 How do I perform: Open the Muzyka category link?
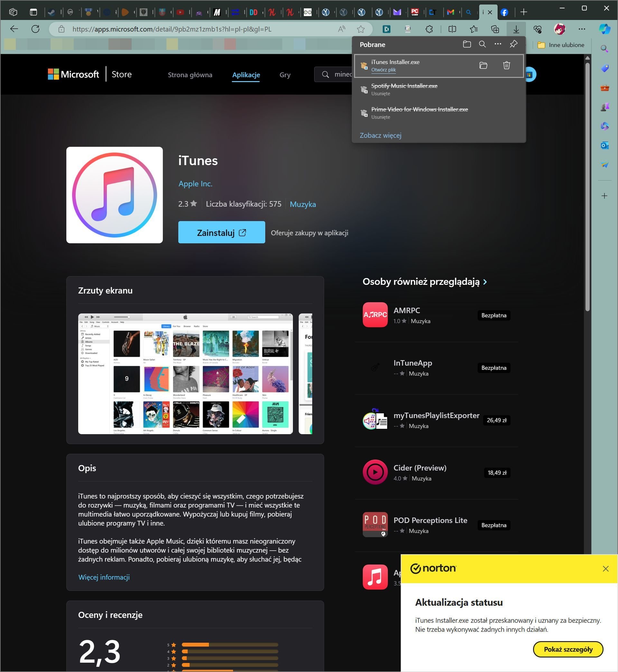(303, 204)
